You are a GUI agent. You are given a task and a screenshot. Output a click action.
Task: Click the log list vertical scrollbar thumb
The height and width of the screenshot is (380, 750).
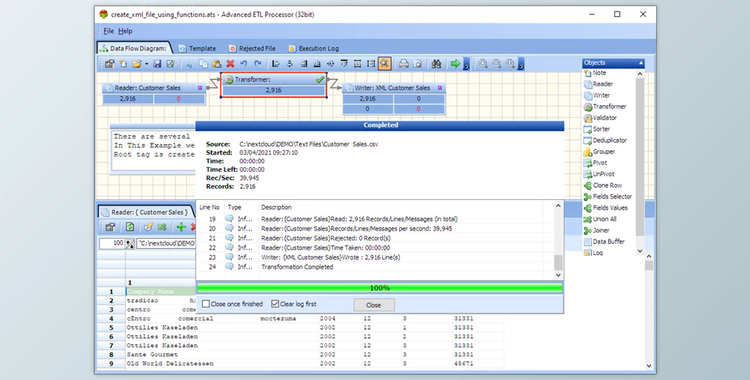point(558,262)
